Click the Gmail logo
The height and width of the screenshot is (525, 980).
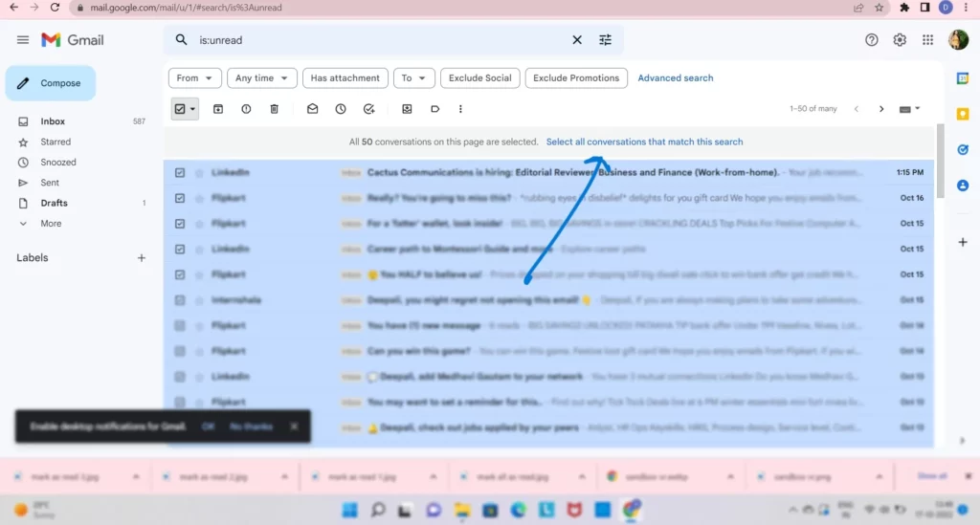coord(73,40)
